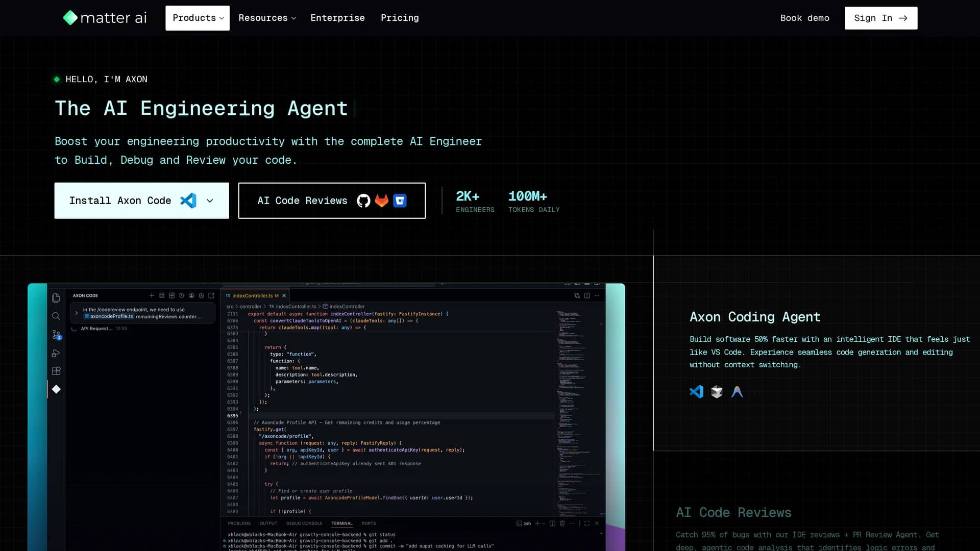Click the GitLab fox icon
The height and width of the screenshot is (551, 980).
click(x=382, y=201)
